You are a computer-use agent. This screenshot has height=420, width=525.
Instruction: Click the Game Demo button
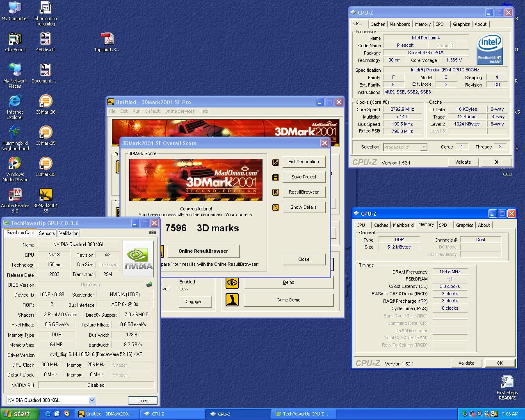pos(288,300)
